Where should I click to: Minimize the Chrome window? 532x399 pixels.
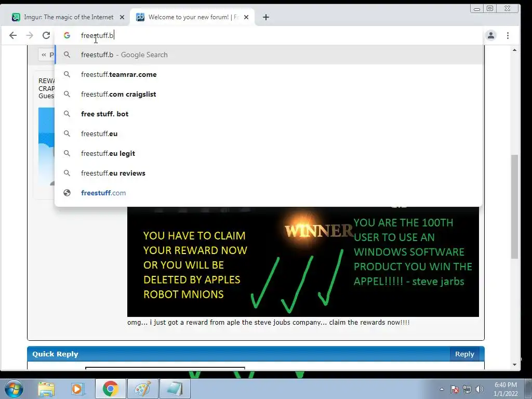[x=477, y=8]
